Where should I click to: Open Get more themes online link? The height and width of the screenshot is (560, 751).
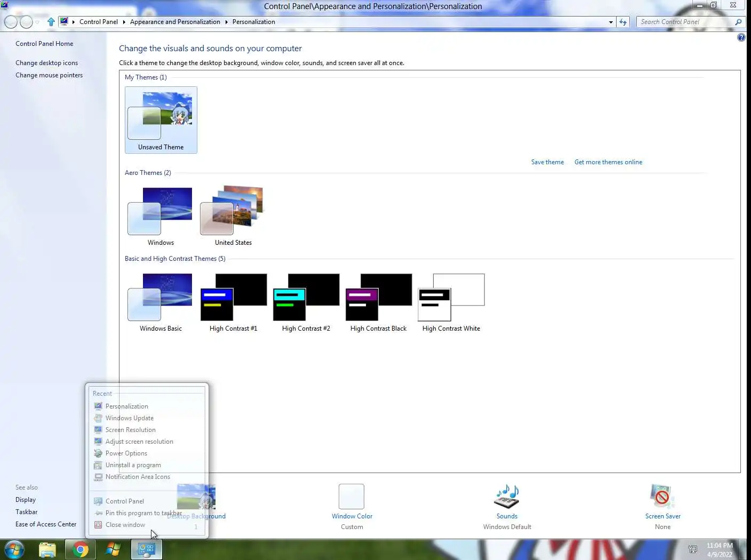(608, 162)
